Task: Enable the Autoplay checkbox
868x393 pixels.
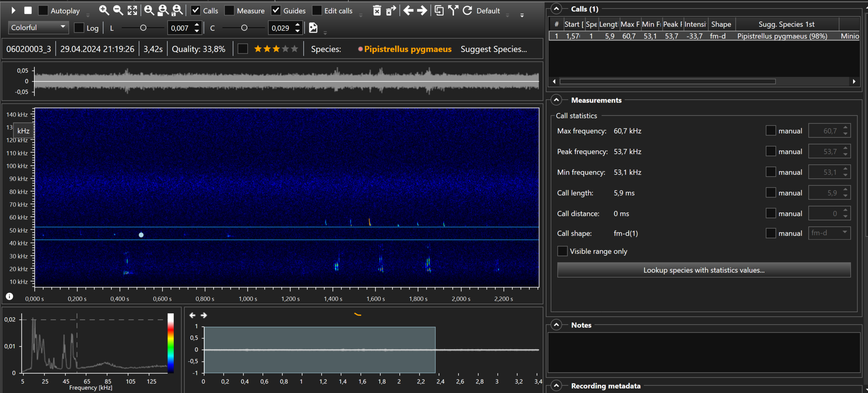Action: (43, 11)
